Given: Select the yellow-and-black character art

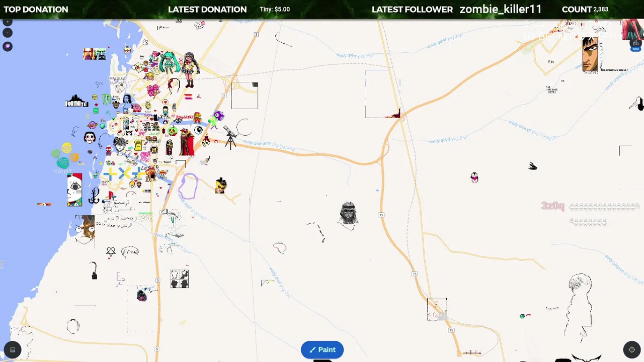Looking at the screenshot, I should pos(221,186).
